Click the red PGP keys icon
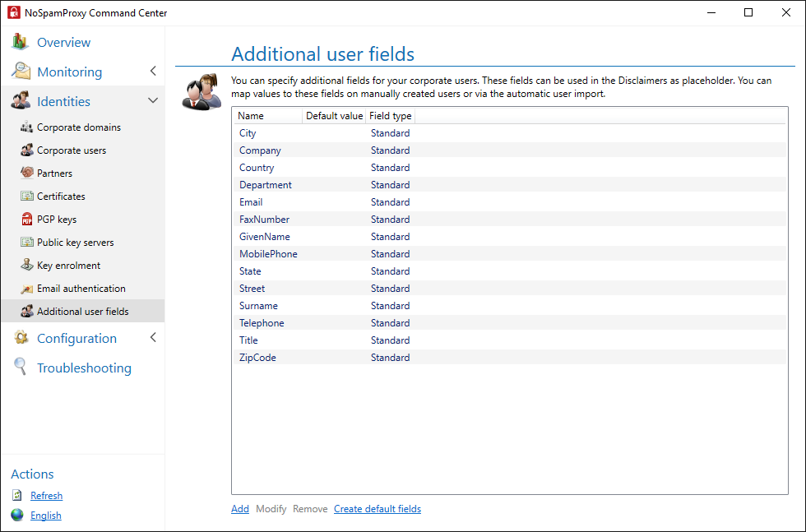Screen dimensions: 806x532 tap(26, 219)
